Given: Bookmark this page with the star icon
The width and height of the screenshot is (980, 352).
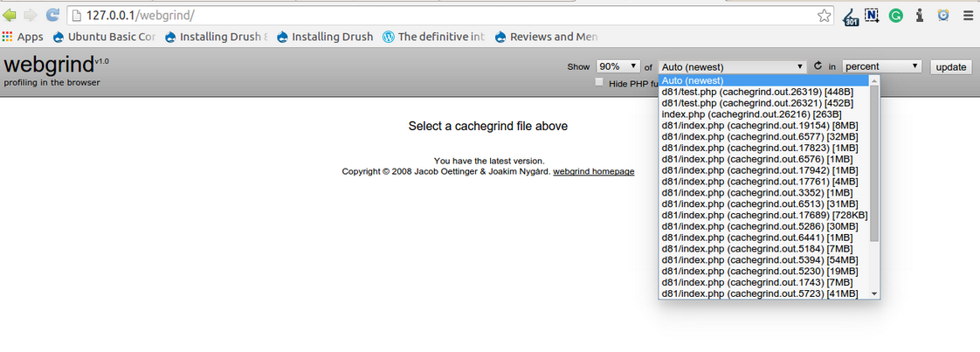Looking at the screenshot, I should click(x=824, y=15).
